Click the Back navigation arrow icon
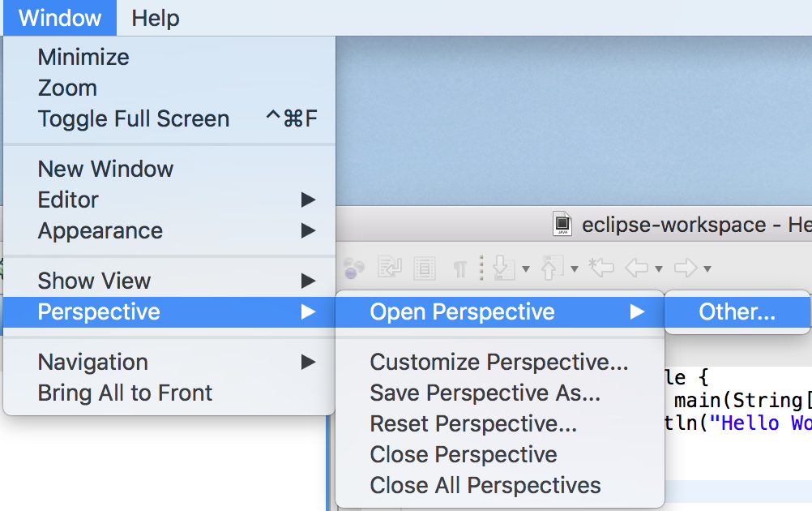The image size is (812, 511). point(637,268)
